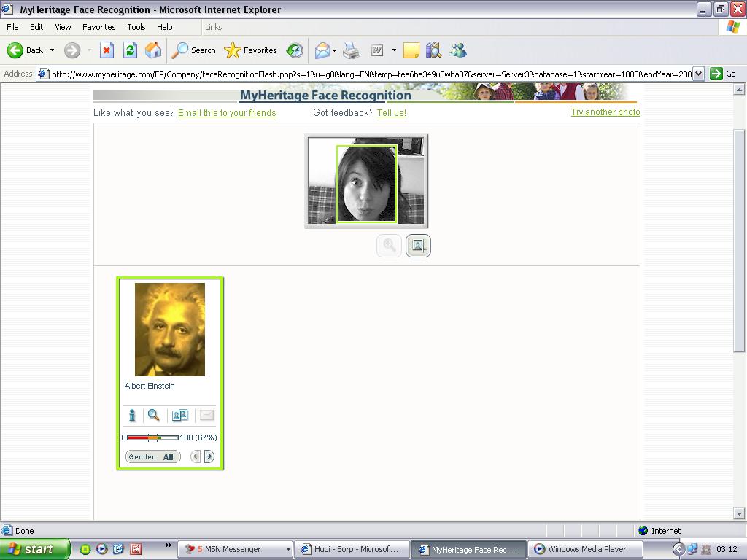The height and width of the screenshot is (560, 747).
Task: Click the Links toolbar label
Action: pos(214,27)
